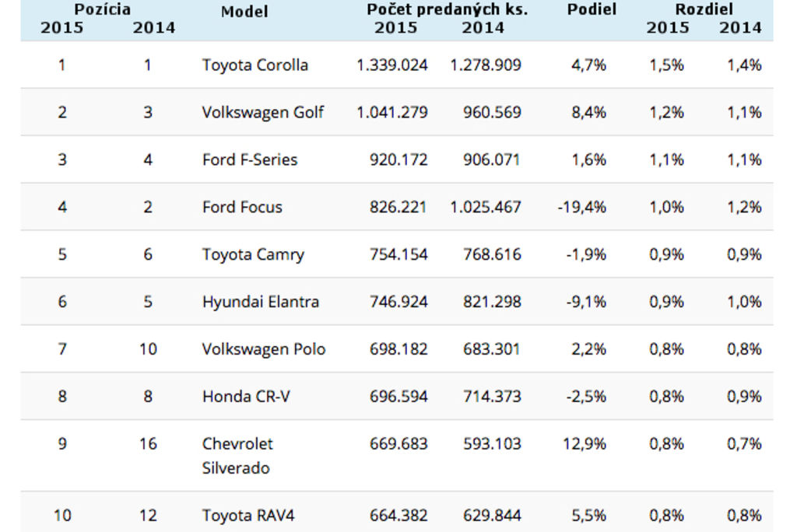Click the Ford F-Series model name

249,160
